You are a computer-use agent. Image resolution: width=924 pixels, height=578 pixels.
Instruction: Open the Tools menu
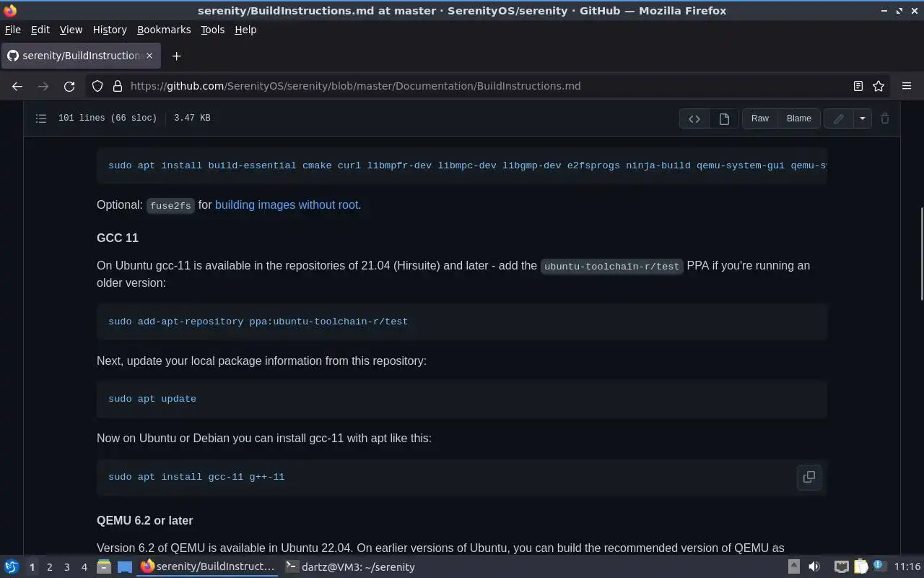pos(213,30)
